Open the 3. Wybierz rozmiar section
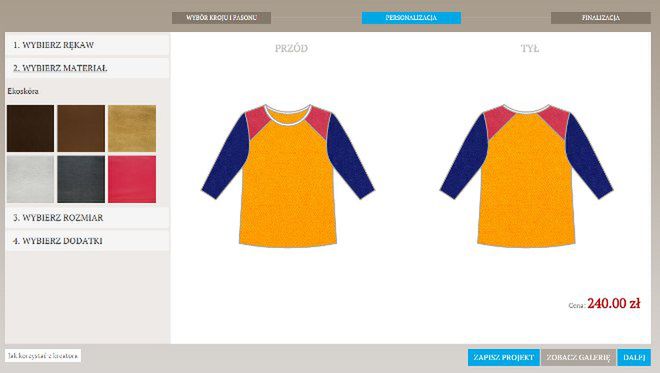Viewport: 660px width, 373px height. [x=87, y=218]
